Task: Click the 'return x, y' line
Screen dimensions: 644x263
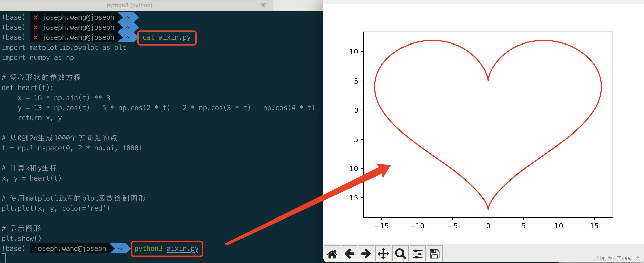Action: tap(40, 118)
